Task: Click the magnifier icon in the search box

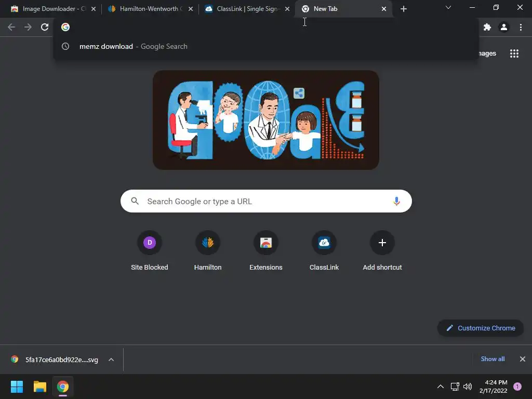Action: [135, 201]
